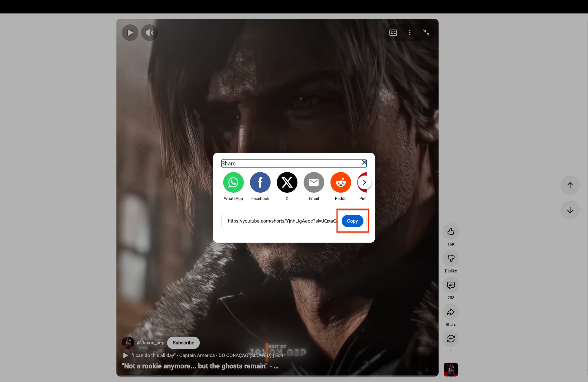Mute the video audio
Viewport: 588px width, 382px height.
(x=149, y=32)
